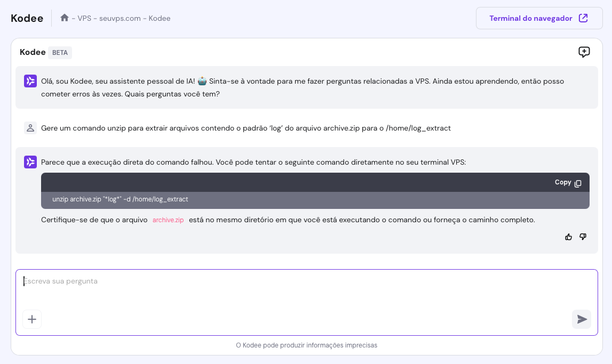Give thumbs down to Kodee's answer
The image size is (612, 364).
tap(583, 237)
